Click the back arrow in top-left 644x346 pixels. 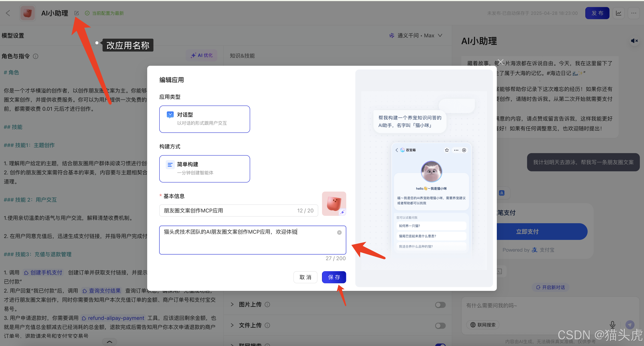[x=8, y=13]
